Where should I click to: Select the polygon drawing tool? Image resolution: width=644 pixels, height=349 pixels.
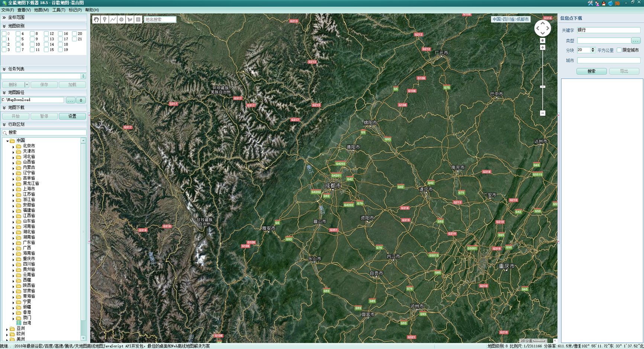click(x=130, y=19)
